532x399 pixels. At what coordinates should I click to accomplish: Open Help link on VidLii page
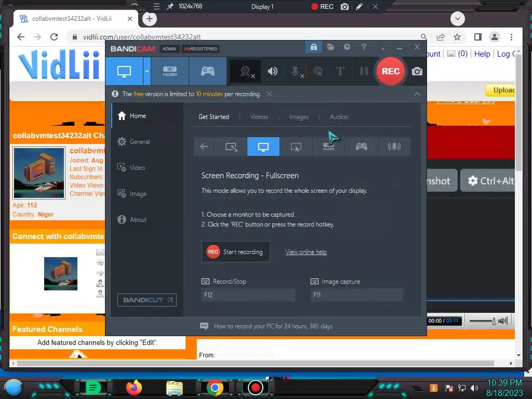coord(482,54)
